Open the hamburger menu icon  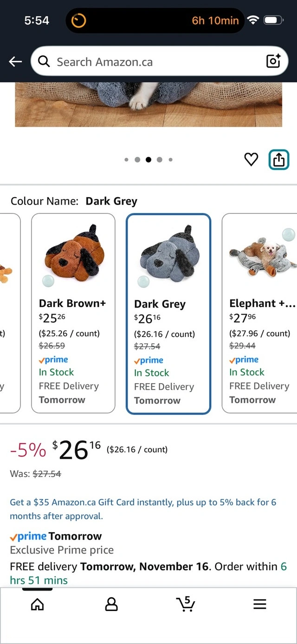click(x=260, y=604)
